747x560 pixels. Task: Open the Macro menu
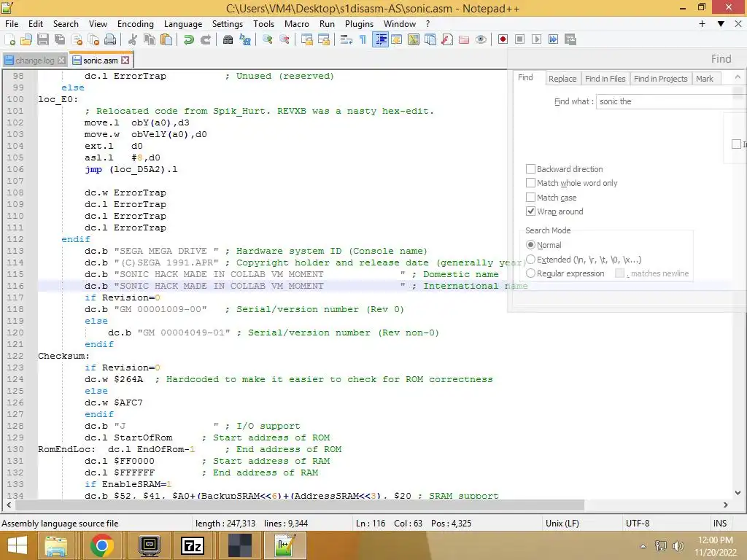coord(297,24)
